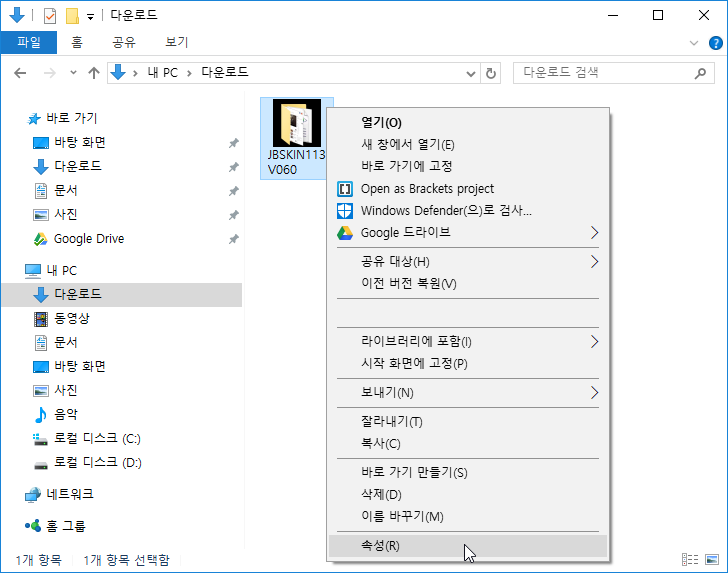The height and width of the screenshot is (573, 728).
Task: Switch to the 홈 ribbon tab
Action: pyautogui.click(x=77, y=42)
